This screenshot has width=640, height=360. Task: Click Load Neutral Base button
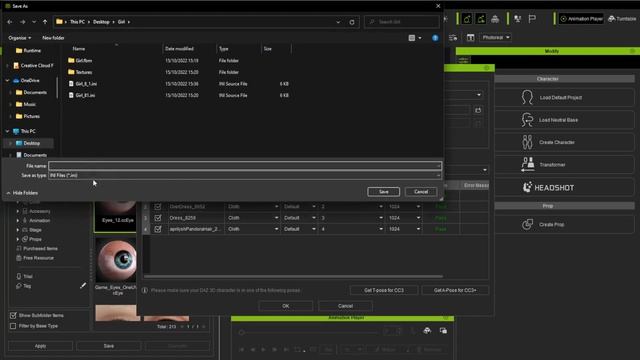tap(564, 120)
